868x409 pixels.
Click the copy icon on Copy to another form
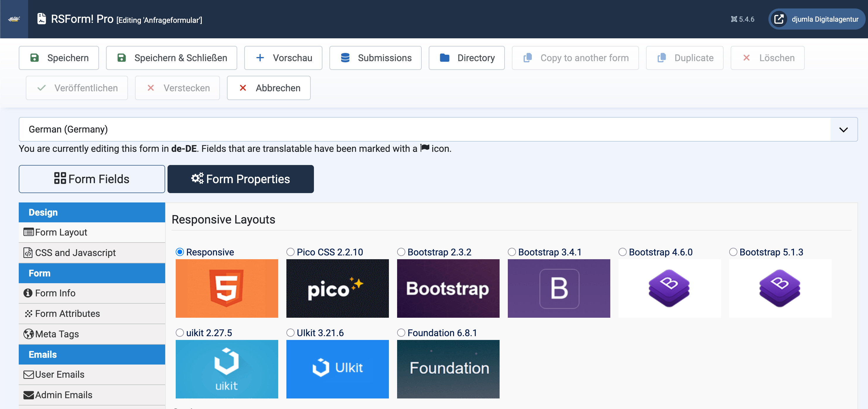coord(528,58)
